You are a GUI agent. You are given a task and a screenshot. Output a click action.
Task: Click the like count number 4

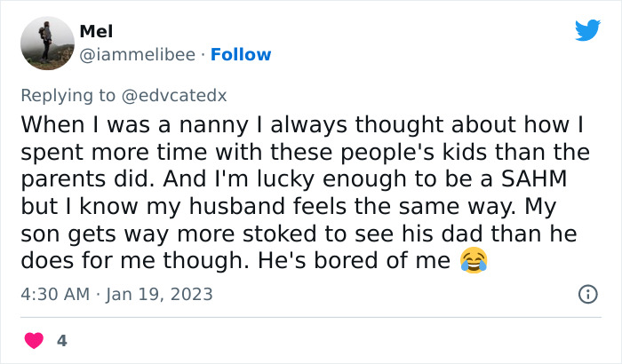[62, 340]
